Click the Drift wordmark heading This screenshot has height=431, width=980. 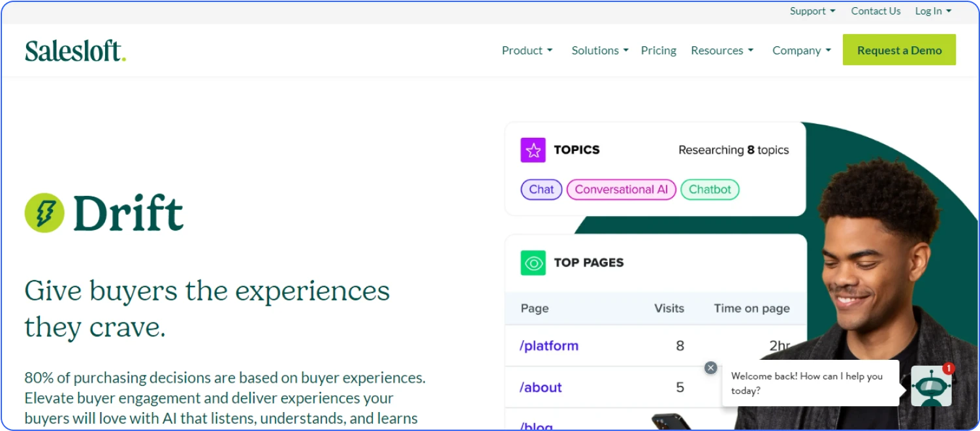tap(128, 214)
